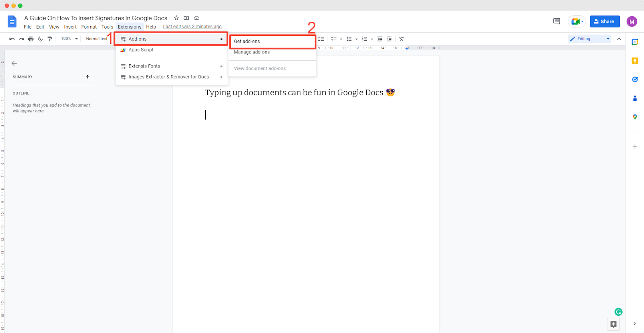Click the Redo arrow

click(21, 39)
